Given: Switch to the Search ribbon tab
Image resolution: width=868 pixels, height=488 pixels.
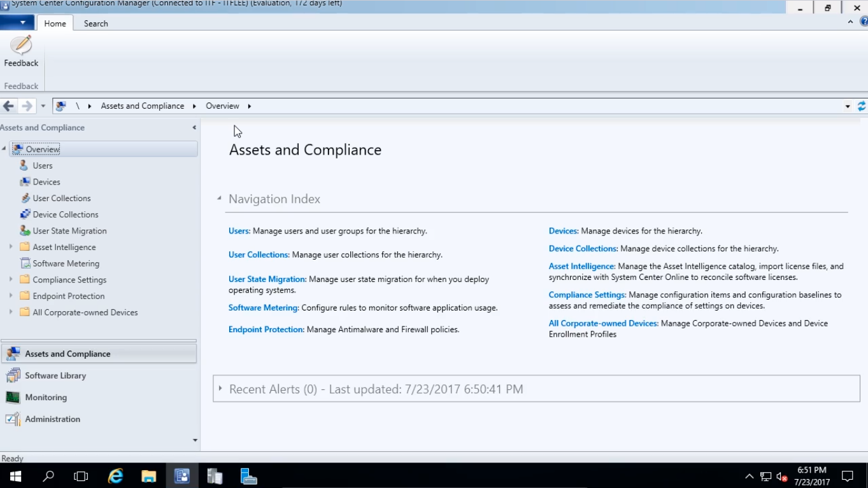Looking at the screenshot, I should tap(96, 24).
